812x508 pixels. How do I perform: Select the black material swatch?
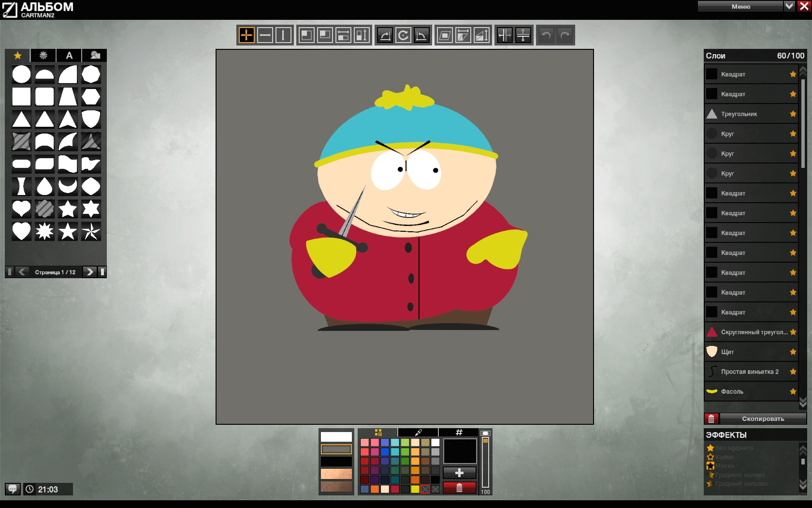pos(336,462)
